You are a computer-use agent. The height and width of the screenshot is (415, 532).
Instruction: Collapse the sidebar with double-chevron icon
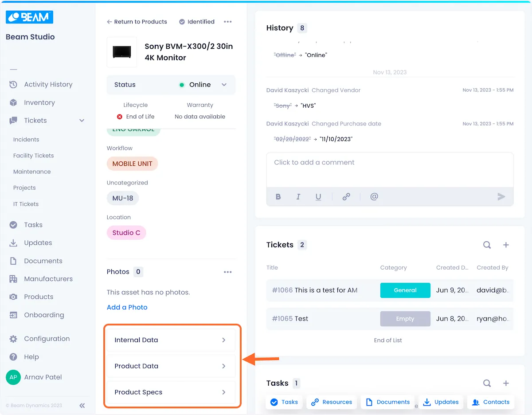(x=82, y=405)
